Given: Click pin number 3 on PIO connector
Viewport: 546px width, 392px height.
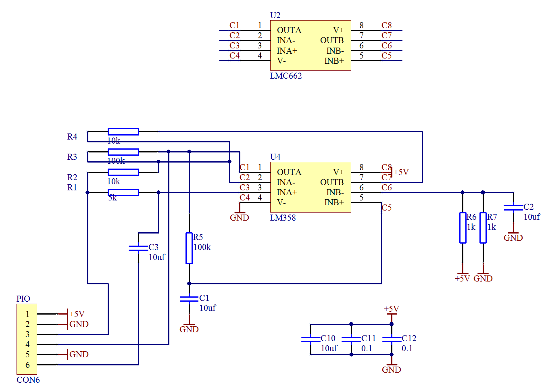Looking at the screenshot, I should pos(27,334).
